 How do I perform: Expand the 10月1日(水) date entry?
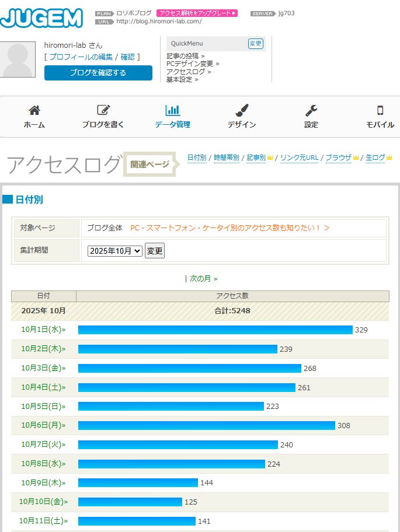pyautogui.click(x=43, y=330)
